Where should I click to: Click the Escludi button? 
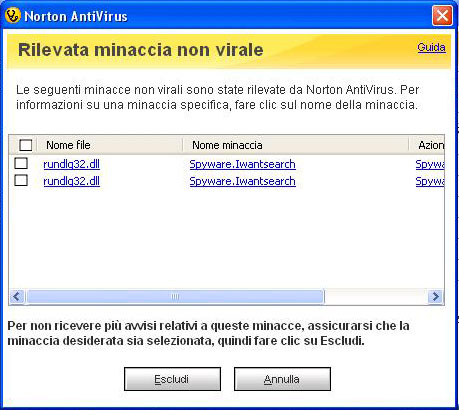pyautogui.click(x=172, y=379)
